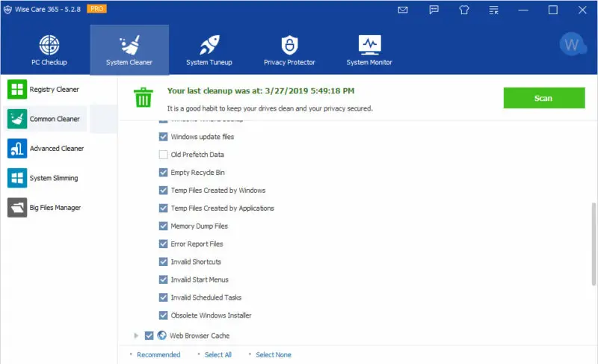Open Big Files Manager sidebar item

(45, 207)
